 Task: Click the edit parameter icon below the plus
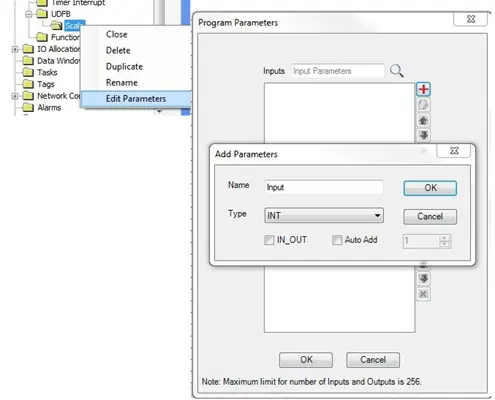(x=423, y=105)
